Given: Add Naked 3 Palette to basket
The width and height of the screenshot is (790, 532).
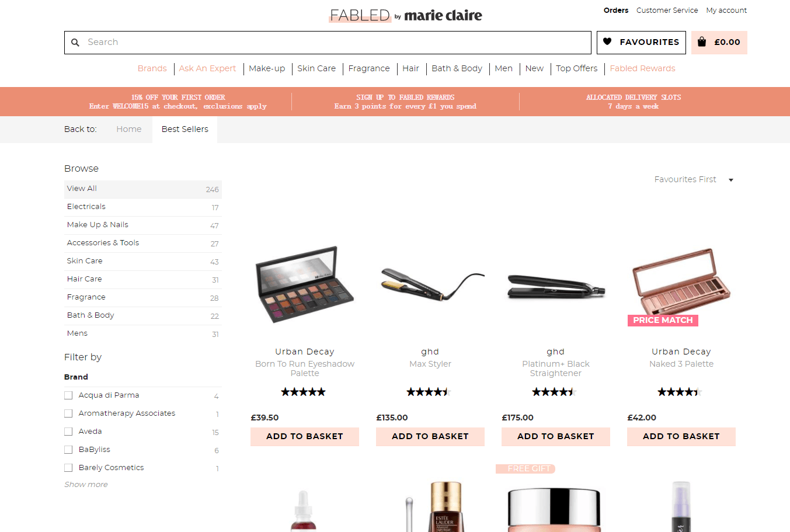Looking at the screenshot, I should click(x=681, y=436).
